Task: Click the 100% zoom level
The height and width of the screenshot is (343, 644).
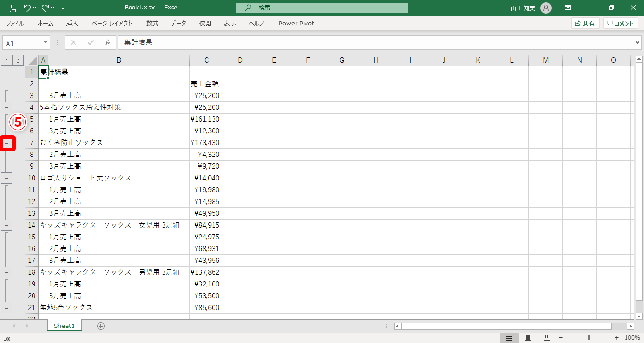Action: (632, 338)
